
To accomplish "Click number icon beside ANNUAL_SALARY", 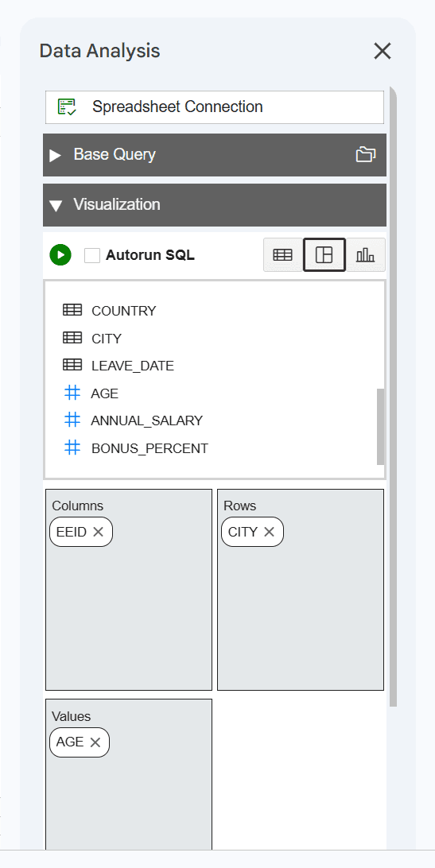I will tap(72, 420).
